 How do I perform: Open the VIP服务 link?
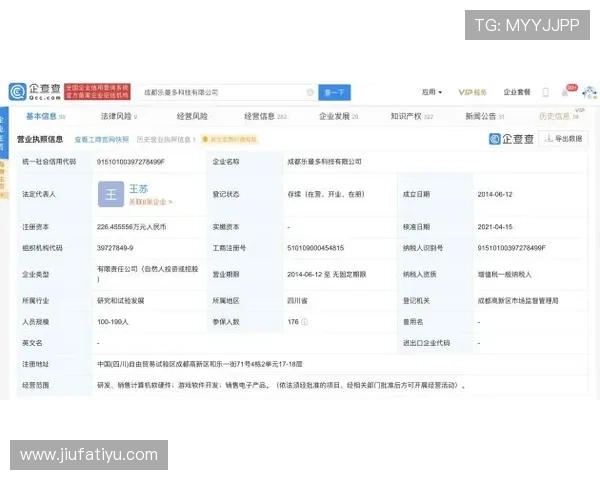pos(472,92)
